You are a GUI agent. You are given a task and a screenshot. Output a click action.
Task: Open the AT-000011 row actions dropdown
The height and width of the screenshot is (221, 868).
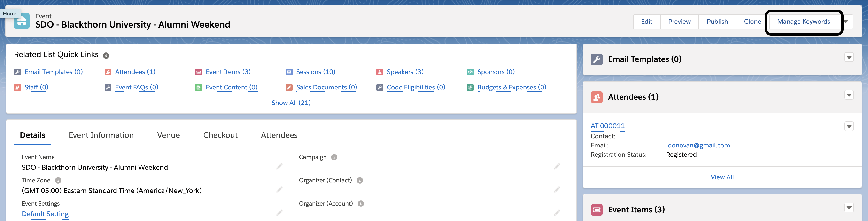849,126
